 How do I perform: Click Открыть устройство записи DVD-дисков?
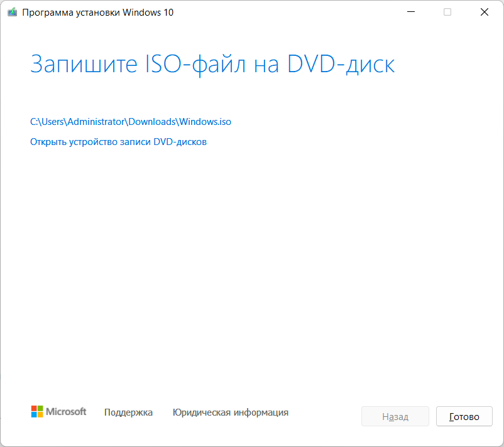click(x=118, y=142)
